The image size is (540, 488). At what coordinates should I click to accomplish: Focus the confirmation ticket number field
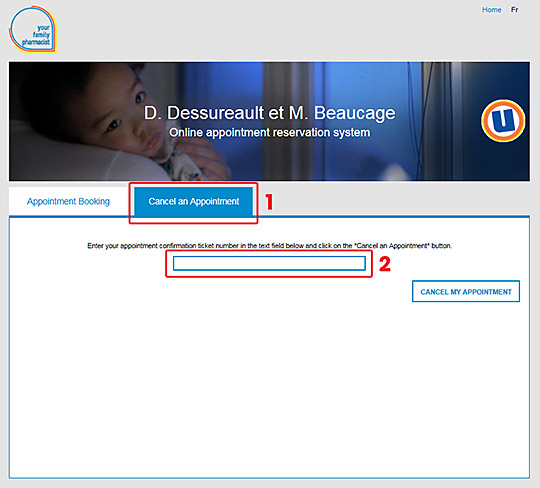269,263
